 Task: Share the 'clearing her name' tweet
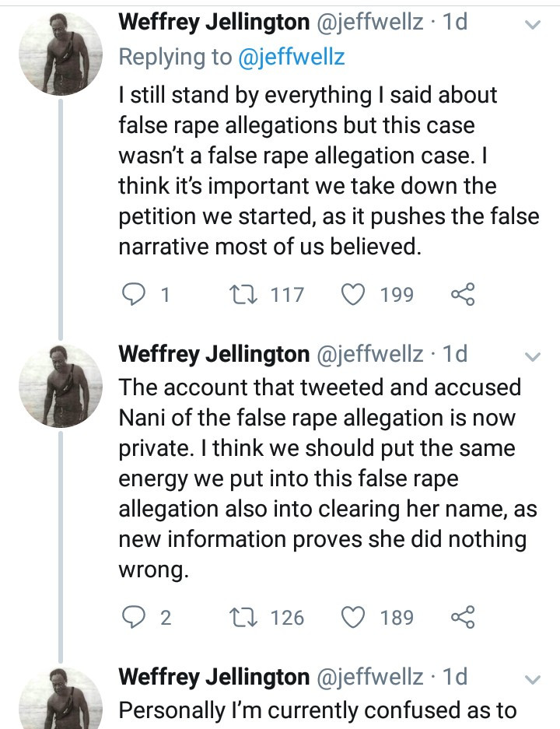point(462,618)
